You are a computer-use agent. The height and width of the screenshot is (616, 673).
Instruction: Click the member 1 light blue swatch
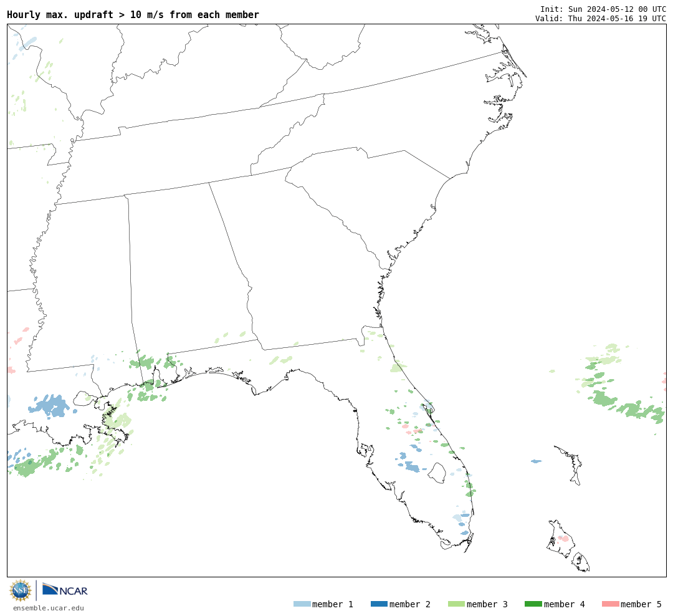pyautogui.click(x=302, y=604)
